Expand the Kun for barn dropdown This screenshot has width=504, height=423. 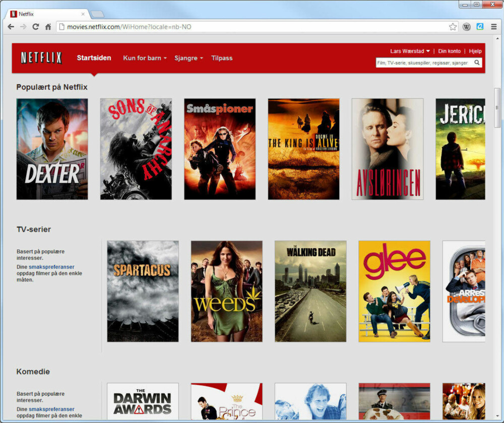pos(145,58)
